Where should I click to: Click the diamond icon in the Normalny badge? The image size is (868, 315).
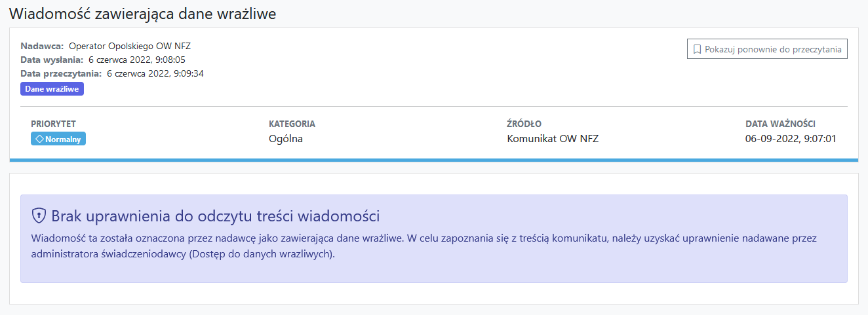(39, 139)
